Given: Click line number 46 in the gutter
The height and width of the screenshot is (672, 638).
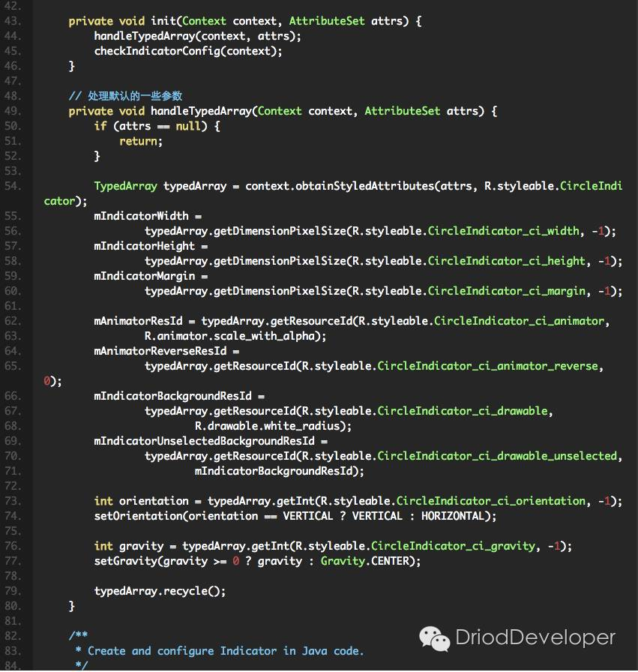Looking at the screenshot, I should click(13, 66).
